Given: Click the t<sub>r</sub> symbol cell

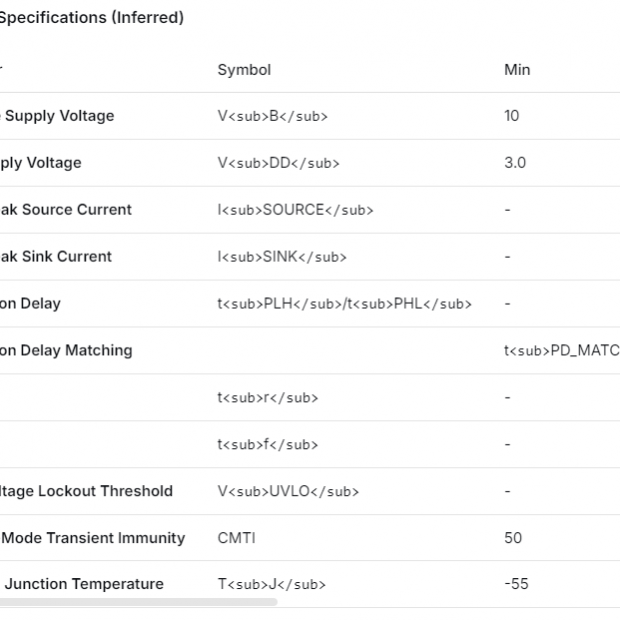Looking at the screenshot, I should 267,398.
